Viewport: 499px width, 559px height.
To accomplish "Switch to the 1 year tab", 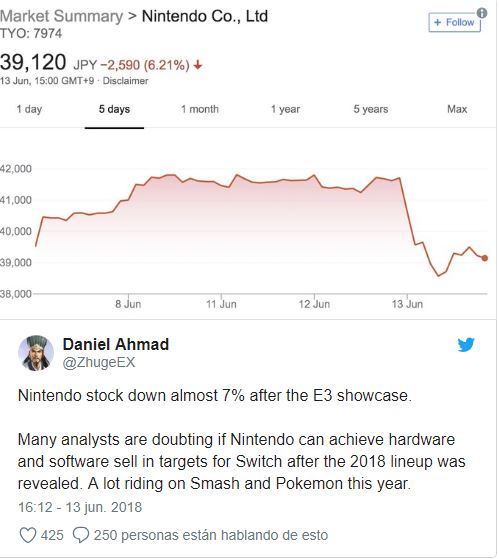I will (x=285, y=109).
